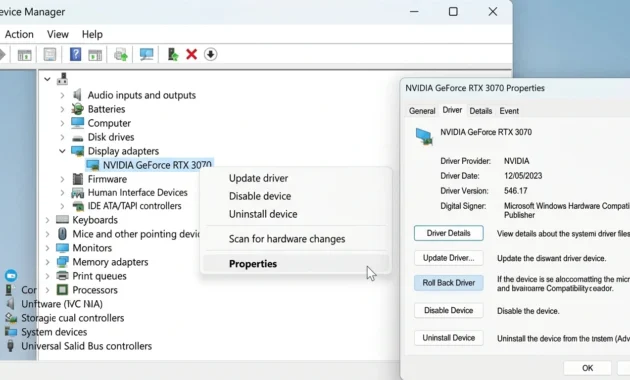Viewport: 630px width, 380px height.
Task: Expand the Batteries category
Action: 62,109
